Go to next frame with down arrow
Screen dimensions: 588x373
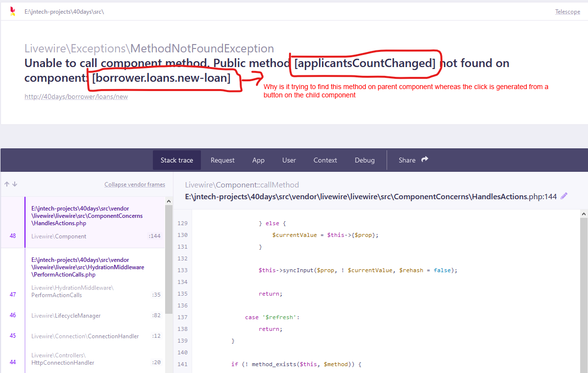pyautogui.click(x=15, y=185)
